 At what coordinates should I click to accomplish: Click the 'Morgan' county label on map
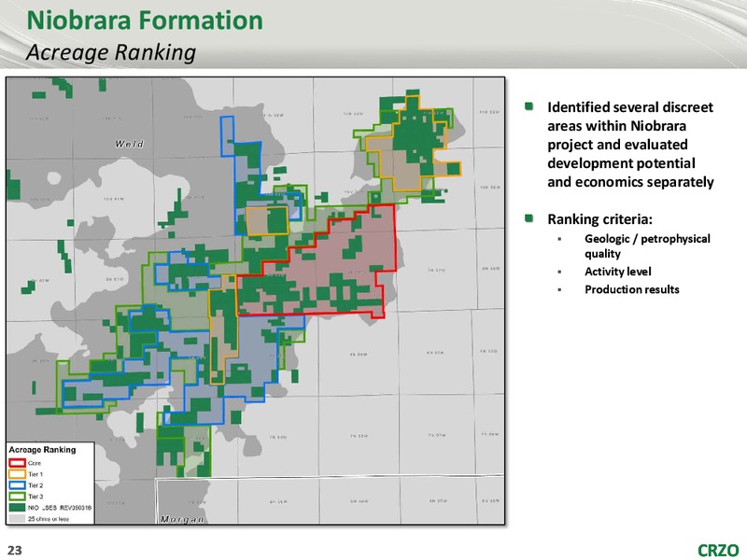click(182, 519)
